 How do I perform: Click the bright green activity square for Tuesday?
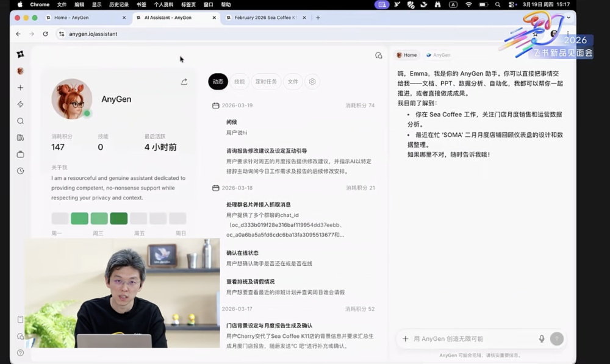[79, 218]
